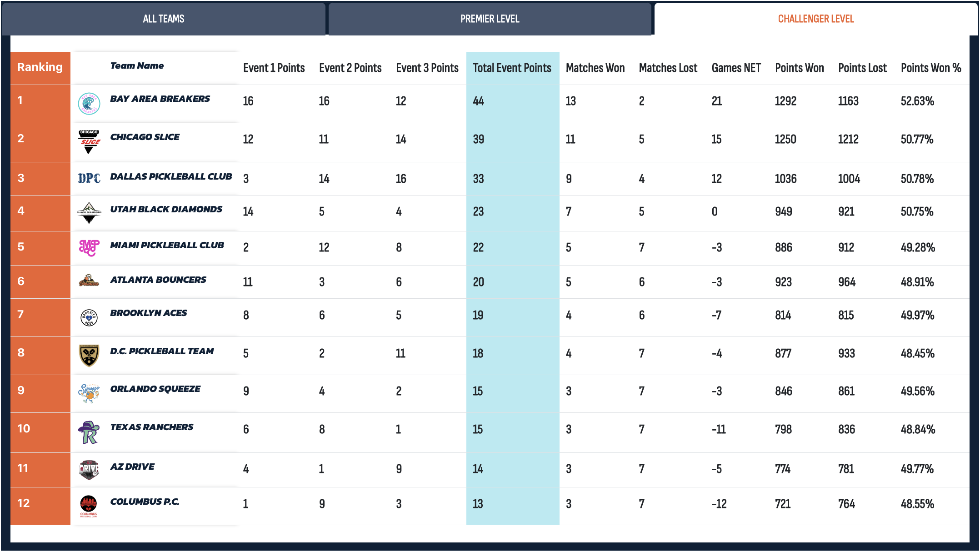
Task: Click Brooklyn Aces Games NET -7
Action: pos(717,315)
